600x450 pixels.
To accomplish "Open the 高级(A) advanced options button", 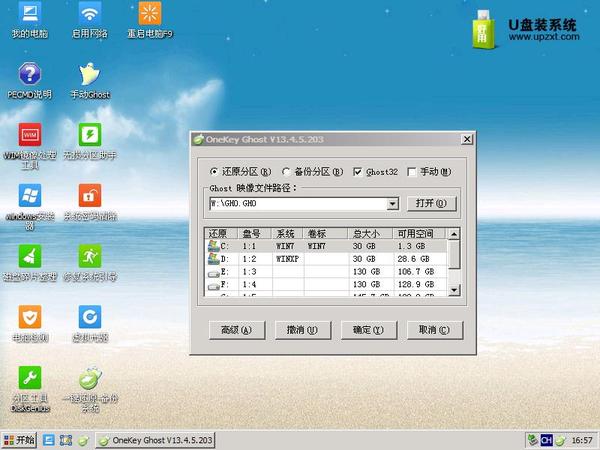I will pyautogui.click(x=237, y=330).
